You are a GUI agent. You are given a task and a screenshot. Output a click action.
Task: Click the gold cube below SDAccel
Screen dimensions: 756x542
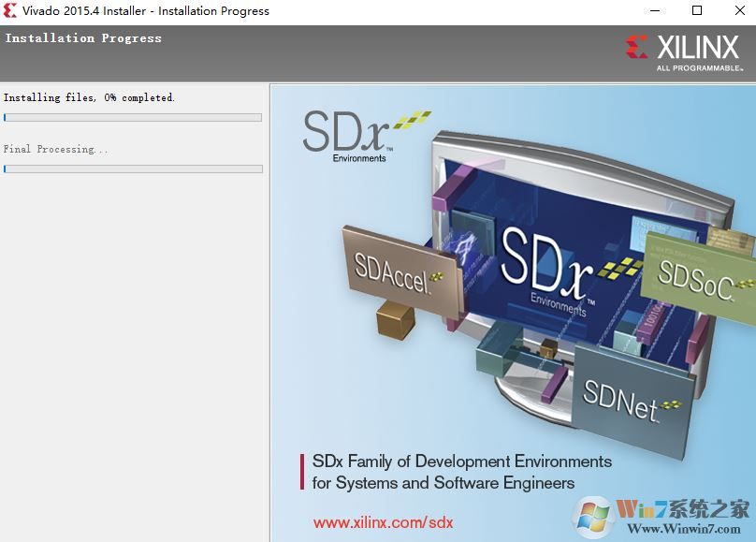395,320
